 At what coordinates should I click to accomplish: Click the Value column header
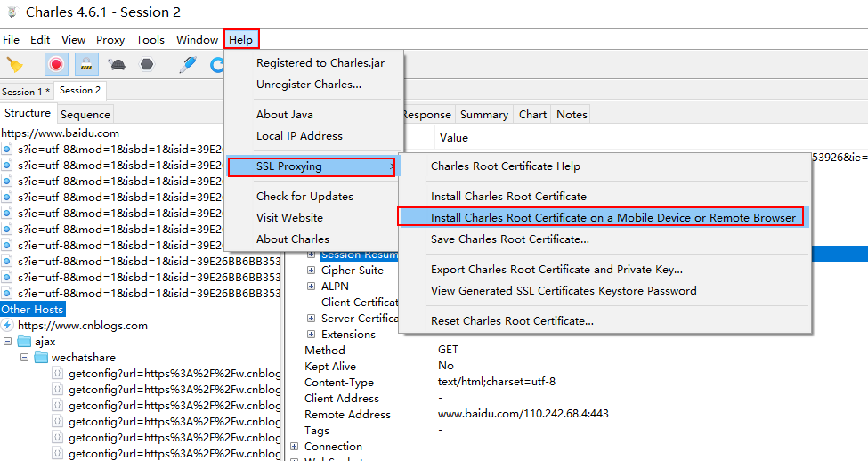tap(454, 138)
